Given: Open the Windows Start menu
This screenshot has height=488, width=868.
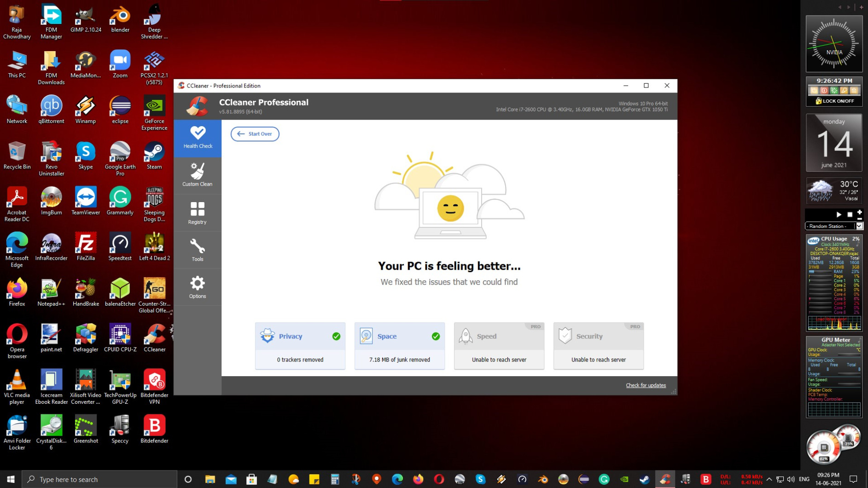Looking at the screenshot, I should 10,479.
